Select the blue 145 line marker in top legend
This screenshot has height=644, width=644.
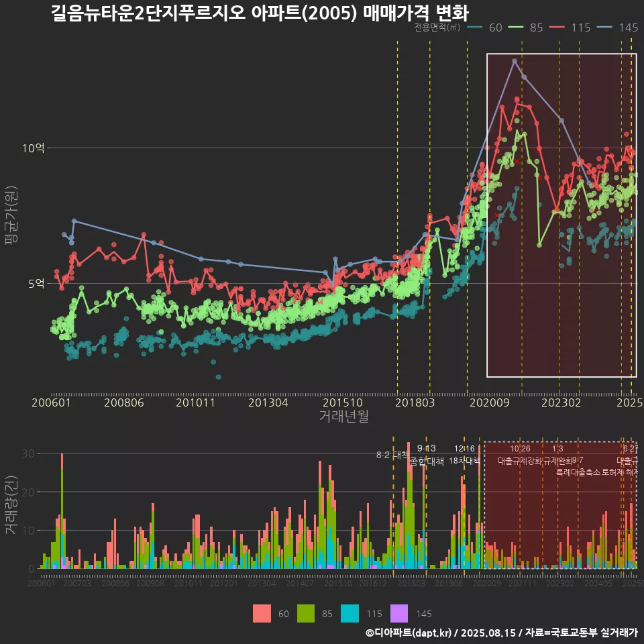(x=604, y=28)
